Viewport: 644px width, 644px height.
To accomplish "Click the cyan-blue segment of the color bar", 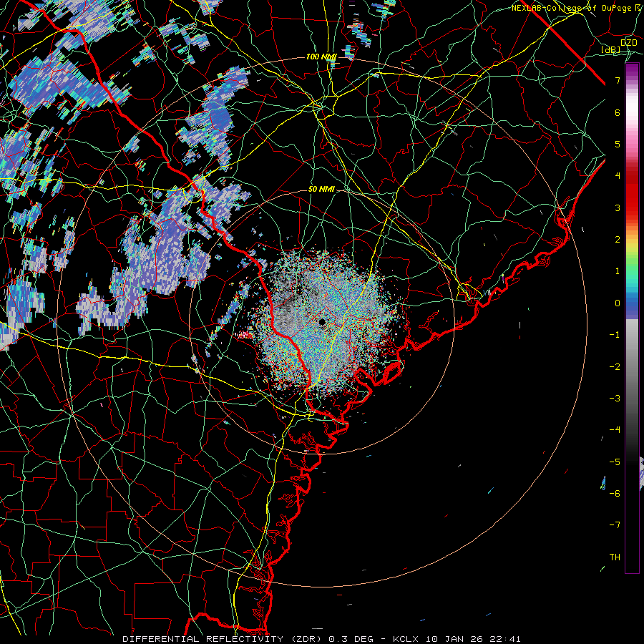I will point(632,292).
